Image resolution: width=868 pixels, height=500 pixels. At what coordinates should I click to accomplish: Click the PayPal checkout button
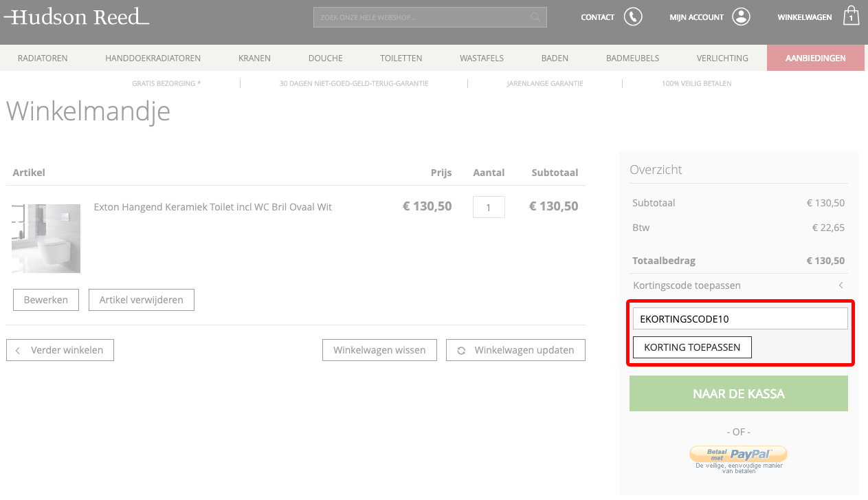click(x=738, y=454)
